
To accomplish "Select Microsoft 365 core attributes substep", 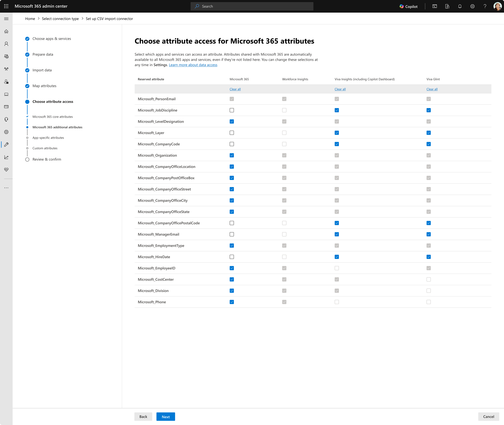I will pyautogui.click(x=53, y=117).
